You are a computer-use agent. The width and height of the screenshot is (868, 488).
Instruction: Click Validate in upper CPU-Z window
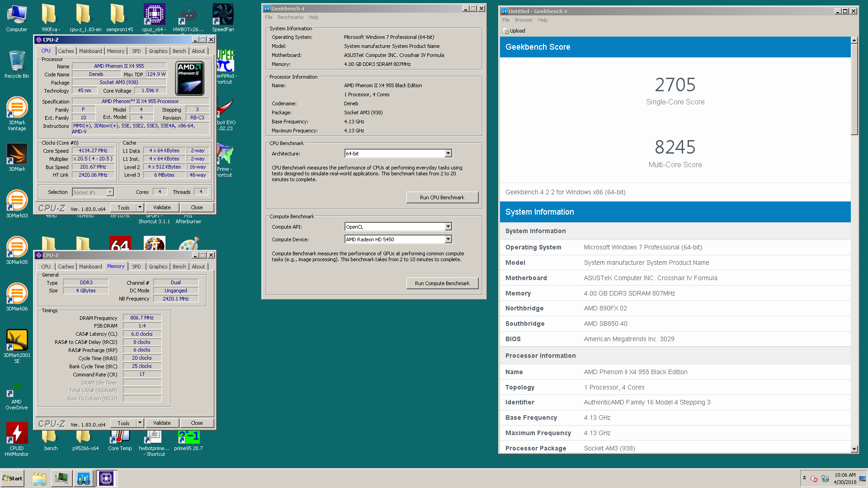tap(162, 207)
